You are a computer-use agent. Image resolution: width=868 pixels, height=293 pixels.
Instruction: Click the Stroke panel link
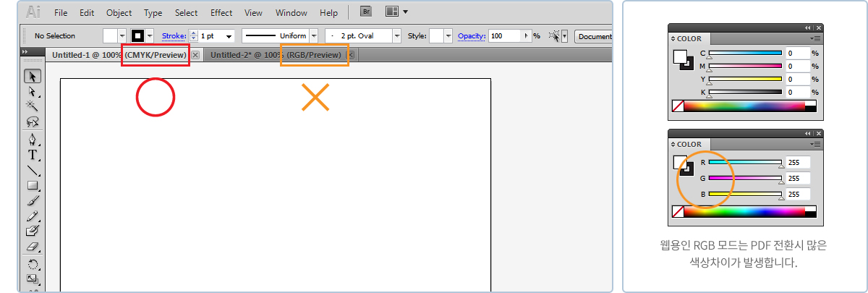click(174, 35)
